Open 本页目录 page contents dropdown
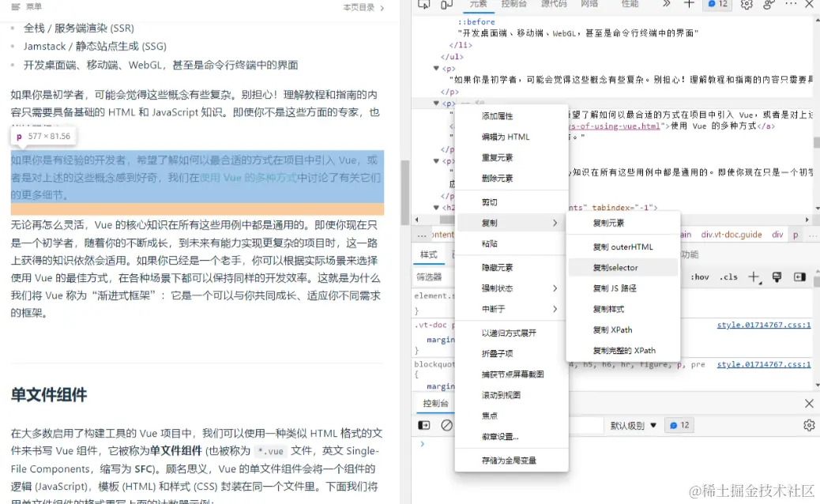This screenshot has width=820, height=504. [x=363, y=7]
